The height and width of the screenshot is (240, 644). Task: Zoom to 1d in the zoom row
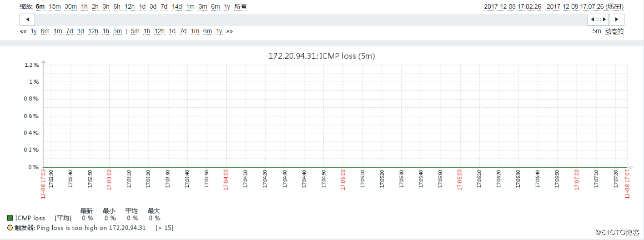click(142, 7)
